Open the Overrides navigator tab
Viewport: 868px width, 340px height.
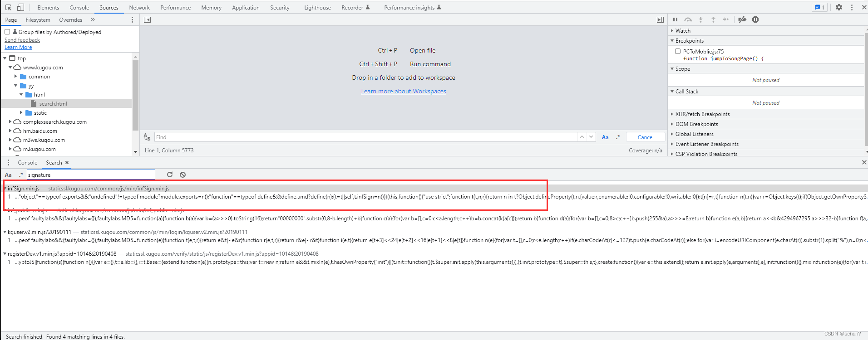click(x=71, y=19)
